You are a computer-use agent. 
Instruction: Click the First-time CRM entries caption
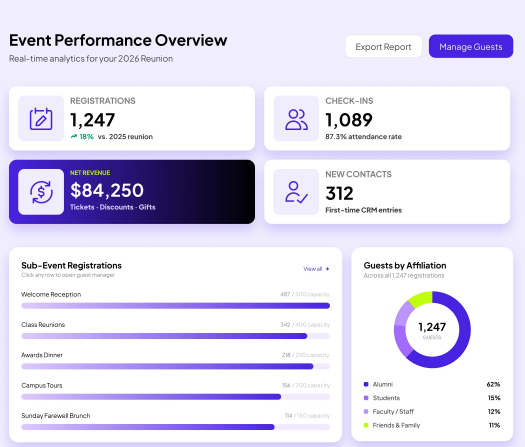click(x=363, y=210)
